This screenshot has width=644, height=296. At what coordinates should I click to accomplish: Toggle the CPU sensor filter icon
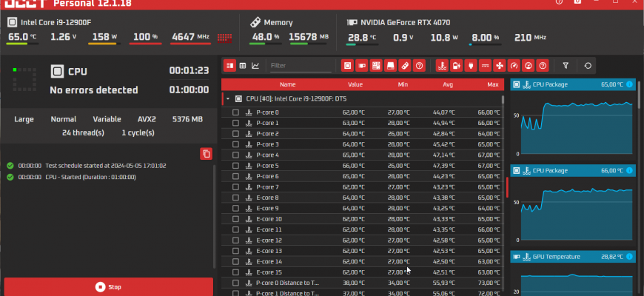pos(347,66)
